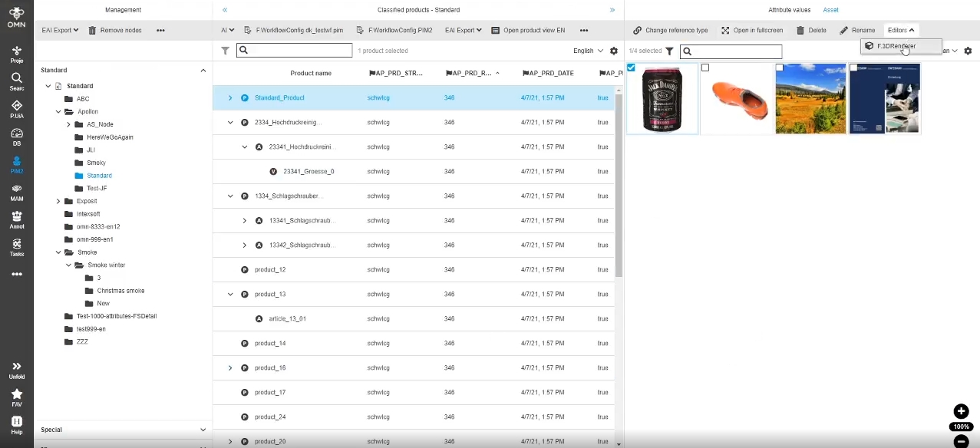Uncheck the Jack Daniel's can checkbox
980x448 pixels.
(x=632, y=68)
